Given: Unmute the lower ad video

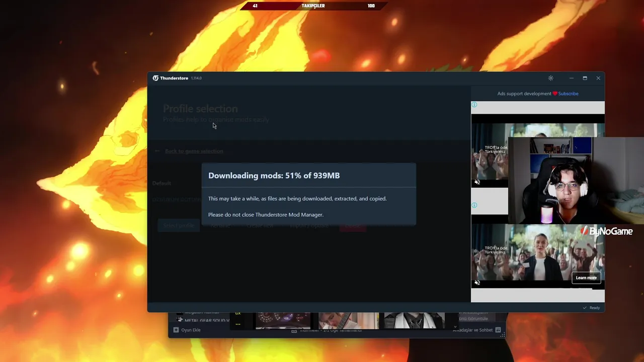Looking at the screenshot, I should click(x=477, y=283).
